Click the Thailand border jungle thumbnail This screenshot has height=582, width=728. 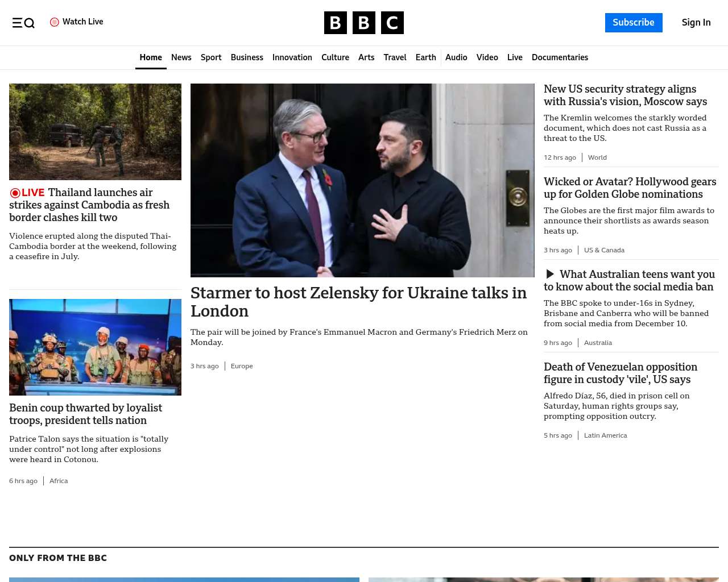tap(95, 132)
